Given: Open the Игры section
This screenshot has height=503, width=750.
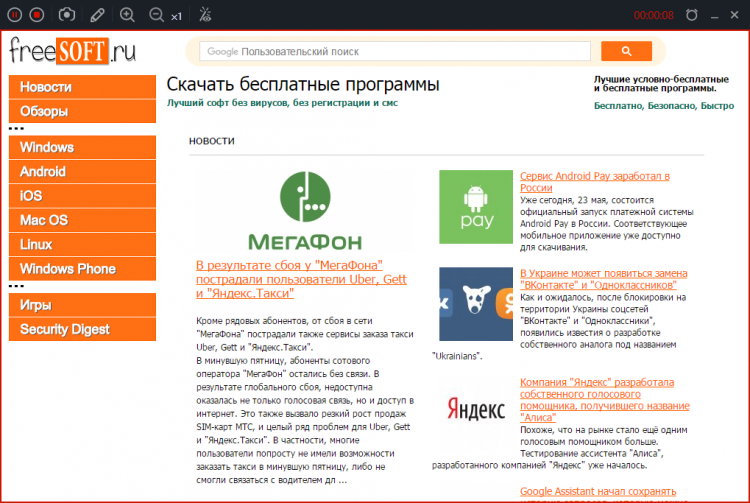Looking at the screenshot, I should click(82, 305).
